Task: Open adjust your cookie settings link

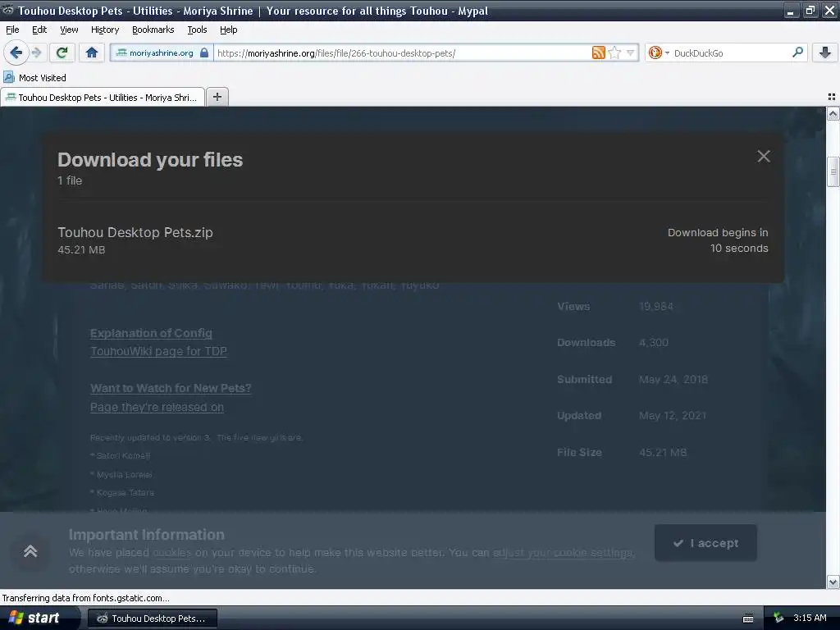Action: (563, 552)
